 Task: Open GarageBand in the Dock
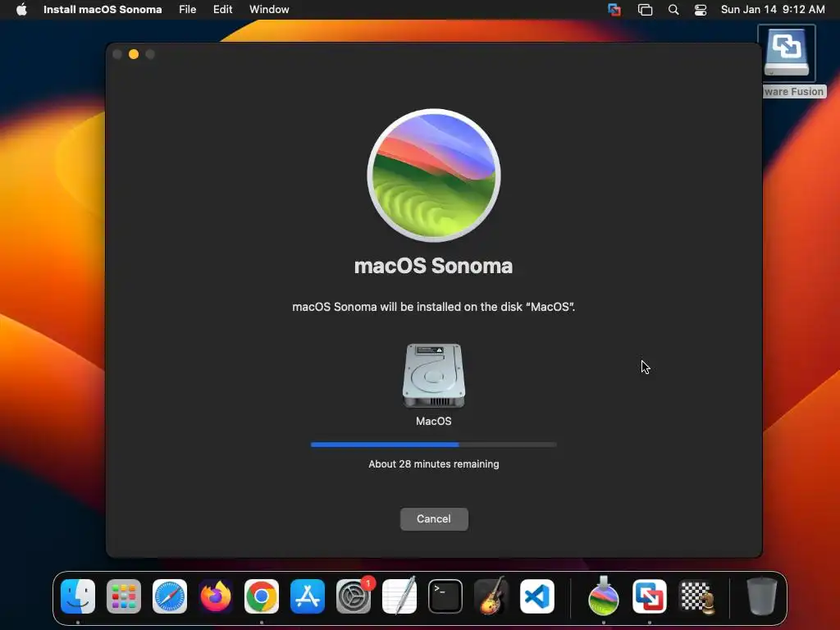tap(491, 596)
